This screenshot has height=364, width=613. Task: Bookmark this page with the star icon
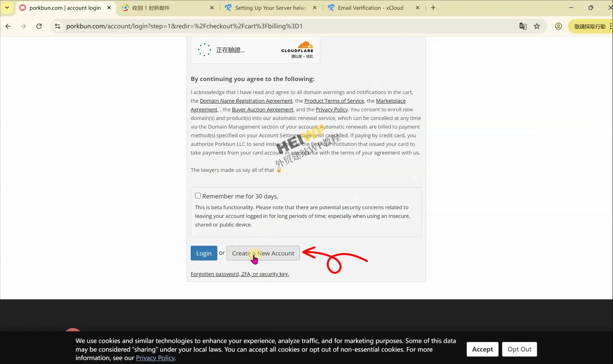click(x=537, y=26)
